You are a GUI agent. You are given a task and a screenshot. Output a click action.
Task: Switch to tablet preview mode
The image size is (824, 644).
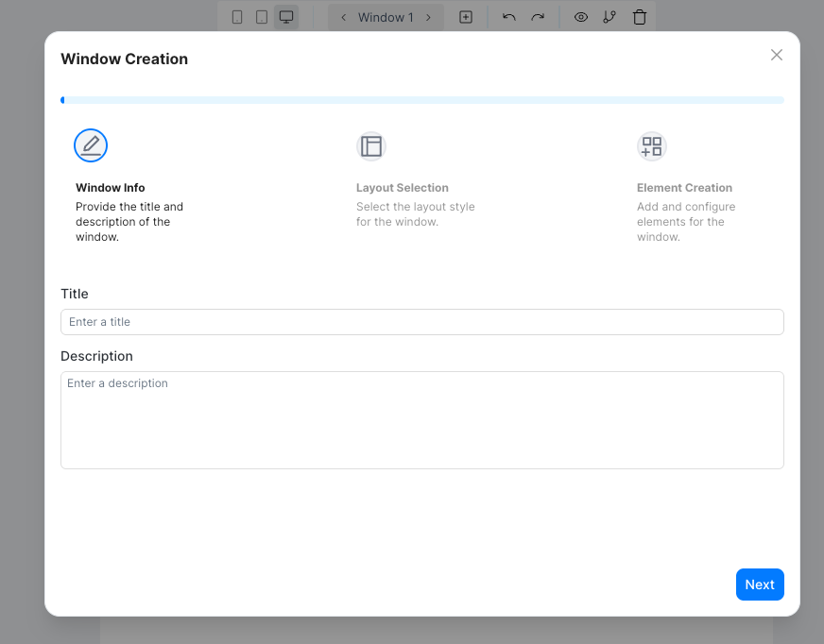pyautogui.click(x=261, y=16)
